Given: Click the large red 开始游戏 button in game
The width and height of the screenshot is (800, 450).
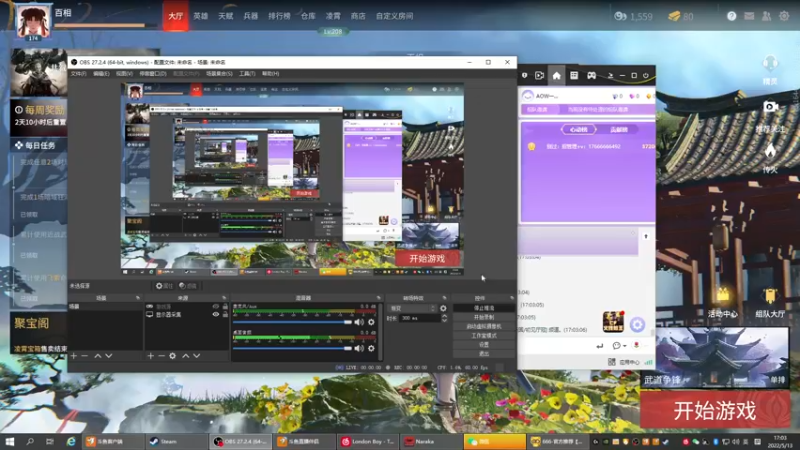Looking at the screenshot, I should coord(715,410).
